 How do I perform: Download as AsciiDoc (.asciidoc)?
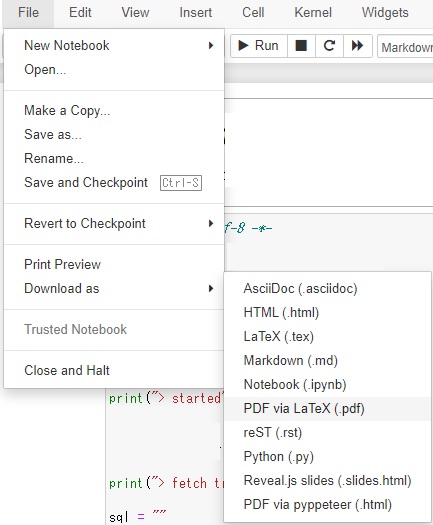point(328,288)
